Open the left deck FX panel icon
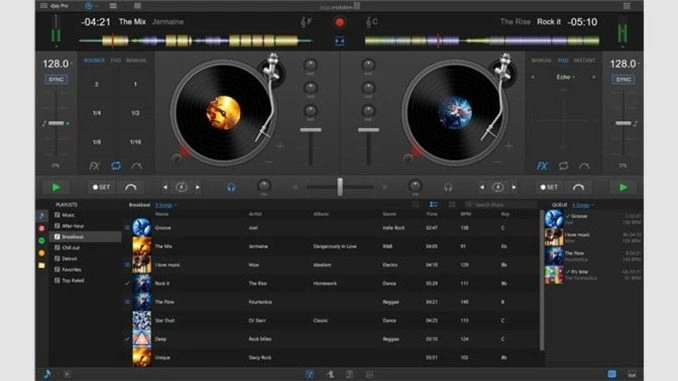 tap(94, 166)
